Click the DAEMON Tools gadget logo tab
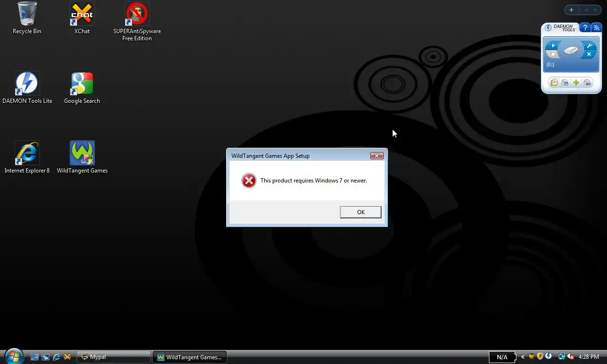Screen dimensions: 607x364 [x=560, y=28]
